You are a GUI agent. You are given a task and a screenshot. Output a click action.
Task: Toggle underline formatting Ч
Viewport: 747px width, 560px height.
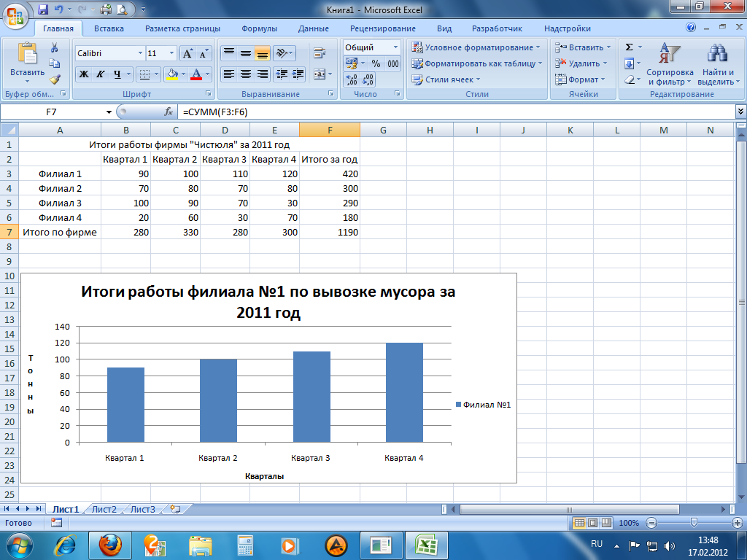117,74
